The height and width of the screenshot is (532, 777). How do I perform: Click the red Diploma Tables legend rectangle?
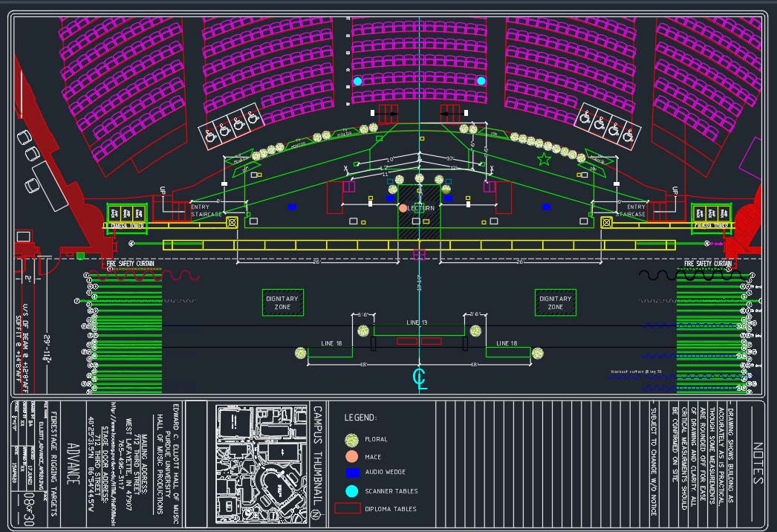(347, 509)
